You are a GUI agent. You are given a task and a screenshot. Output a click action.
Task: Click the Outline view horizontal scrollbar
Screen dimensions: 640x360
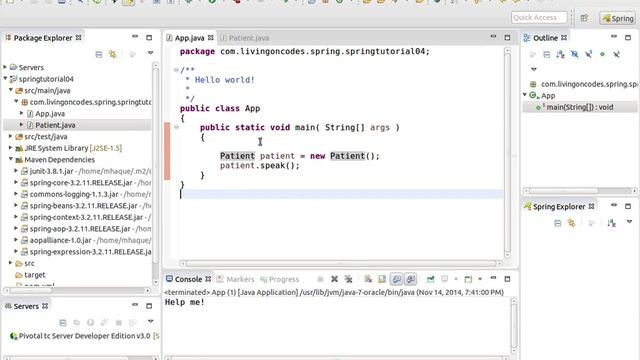pyautogui.click(x=580, y=191)
